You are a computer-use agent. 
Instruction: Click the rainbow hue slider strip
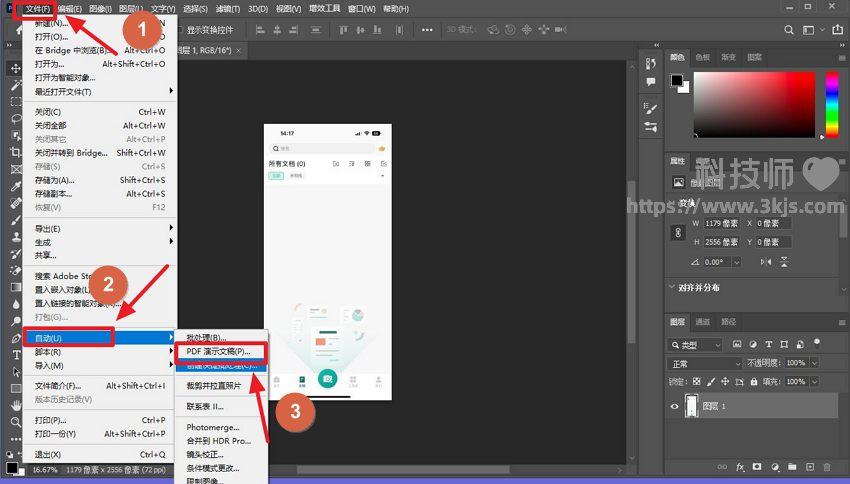[x=832, y=104]
